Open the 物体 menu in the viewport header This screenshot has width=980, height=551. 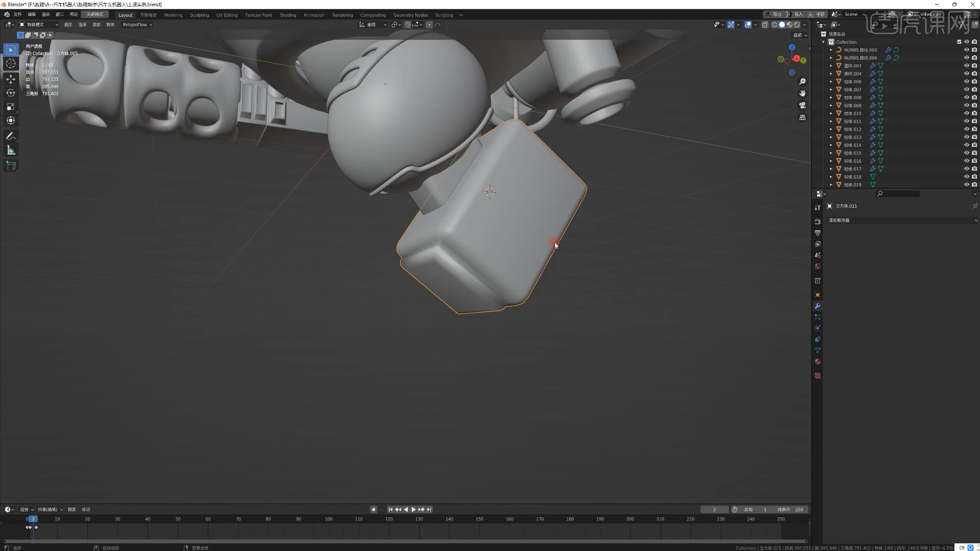110,24
